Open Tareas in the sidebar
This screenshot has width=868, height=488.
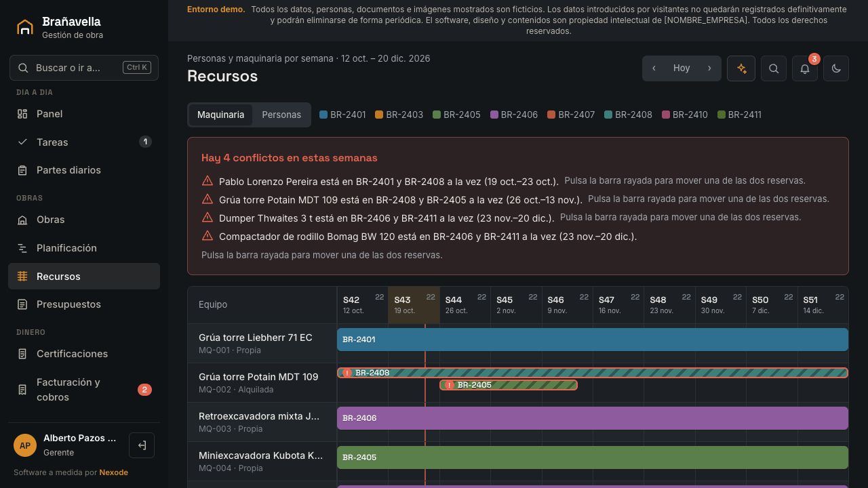pos(84,142)
